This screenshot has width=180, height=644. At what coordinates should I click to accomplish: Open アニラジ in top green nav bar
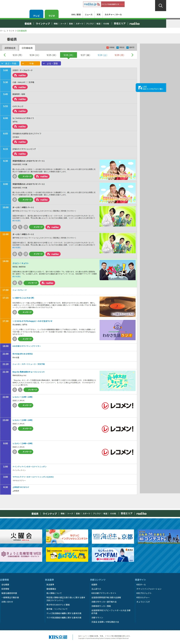[90, 24]
